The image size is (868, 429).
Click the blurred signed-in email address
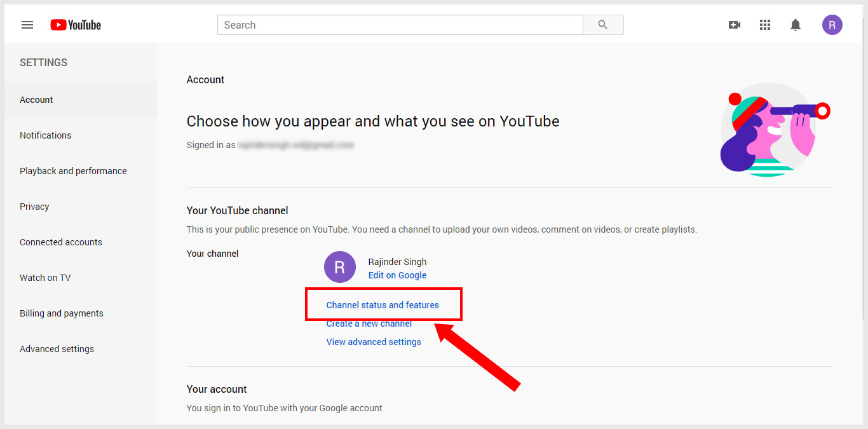(295, 145)
